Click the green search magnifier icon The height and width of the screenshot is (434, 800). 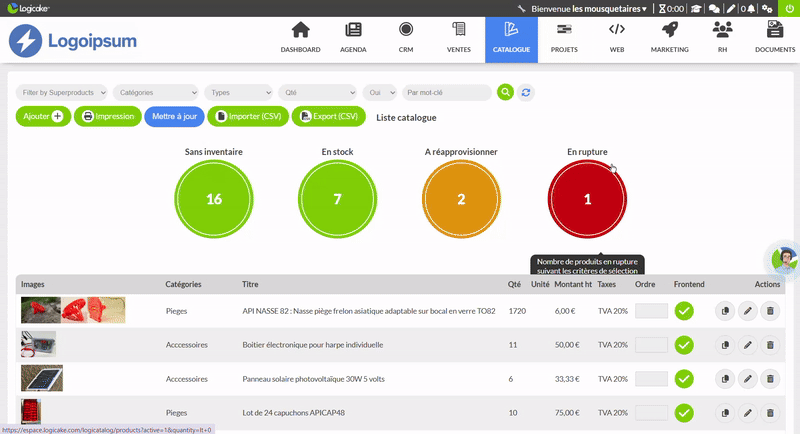point(506,92)
